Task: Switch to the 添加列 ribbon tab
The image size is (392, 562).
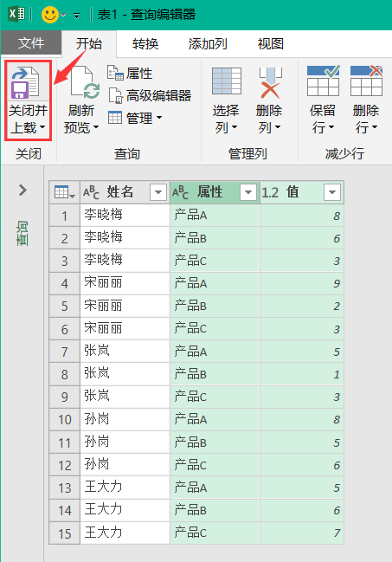Action: click(x=208, y=43)
